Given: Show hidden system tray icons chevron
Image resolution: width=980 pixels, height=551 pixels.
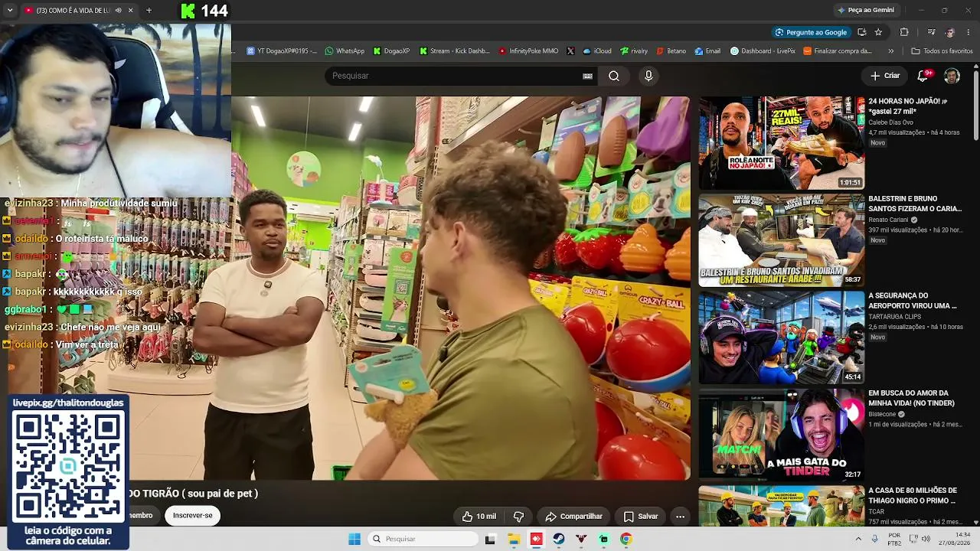Looking at the screenshot, I should click(857, 539).
